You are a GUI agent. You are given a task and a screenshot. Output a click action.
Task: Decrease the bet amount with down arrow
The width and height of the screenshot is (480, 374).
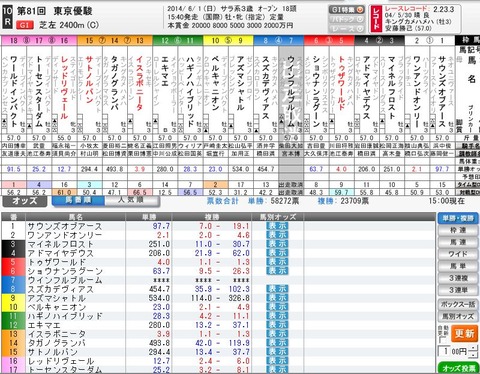[x=473, y=355]
